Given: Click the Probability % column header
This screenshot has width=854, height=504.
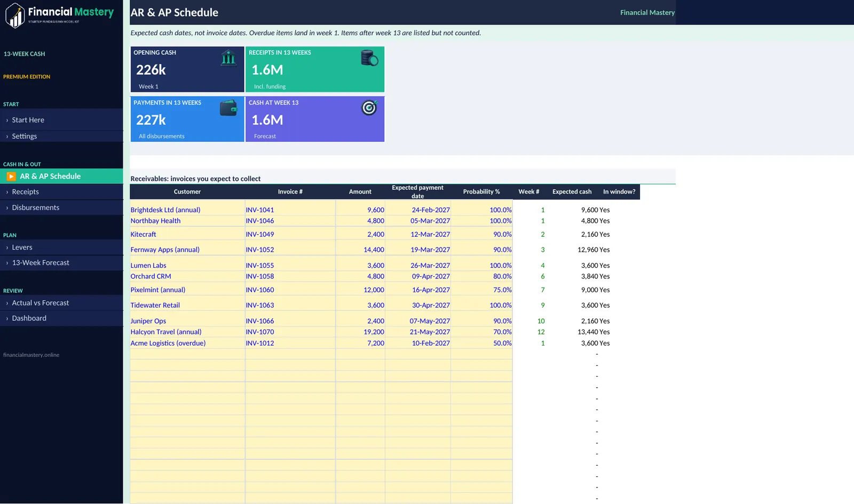Looking at the screenshot, I should click(481, 192).
